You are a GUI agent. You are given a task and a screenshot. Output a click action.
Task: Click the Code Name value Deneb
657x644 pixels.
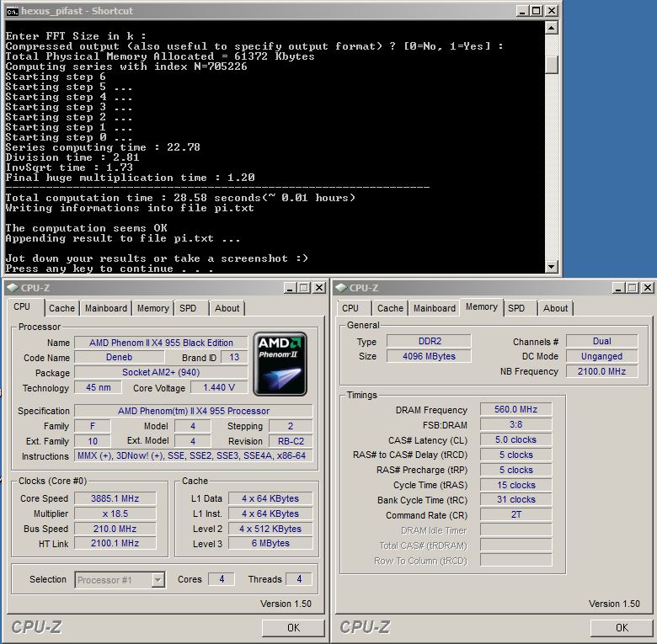[119, 357]
